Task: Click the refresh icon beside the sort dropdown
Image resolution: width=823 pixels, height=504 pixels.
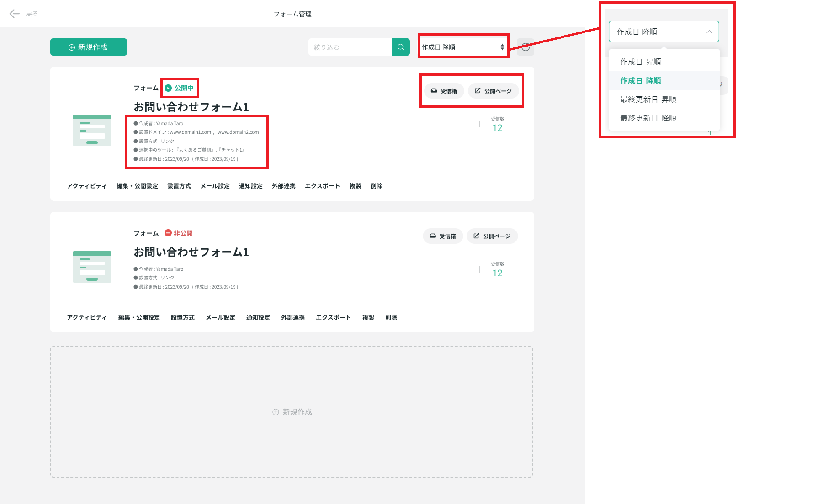Action: coord(526,47)
